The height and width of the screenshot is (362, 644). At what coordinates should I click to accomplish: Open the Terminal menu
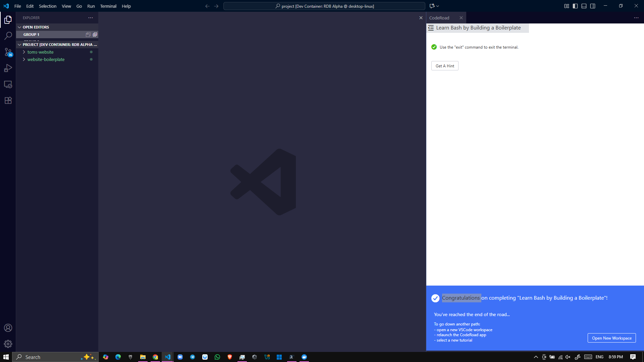[108, 6]
